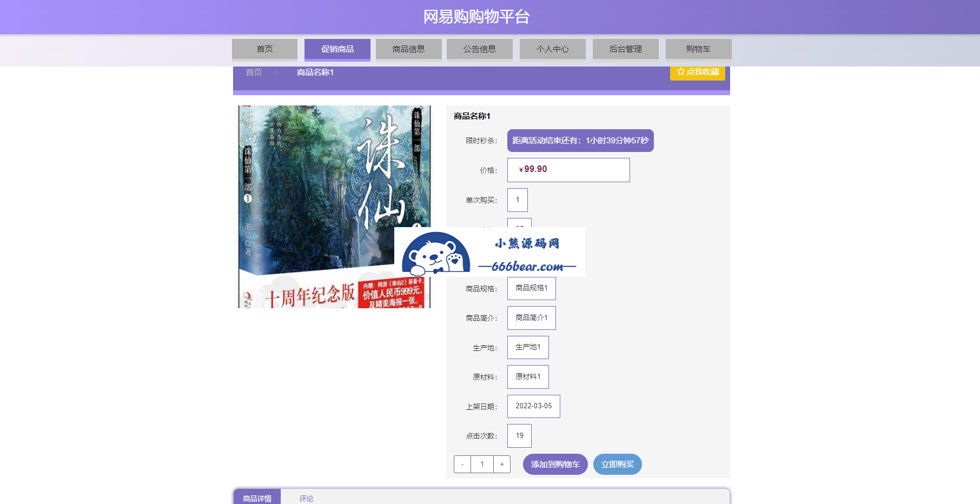Click the ¥99.90 price box

[568, 170]
